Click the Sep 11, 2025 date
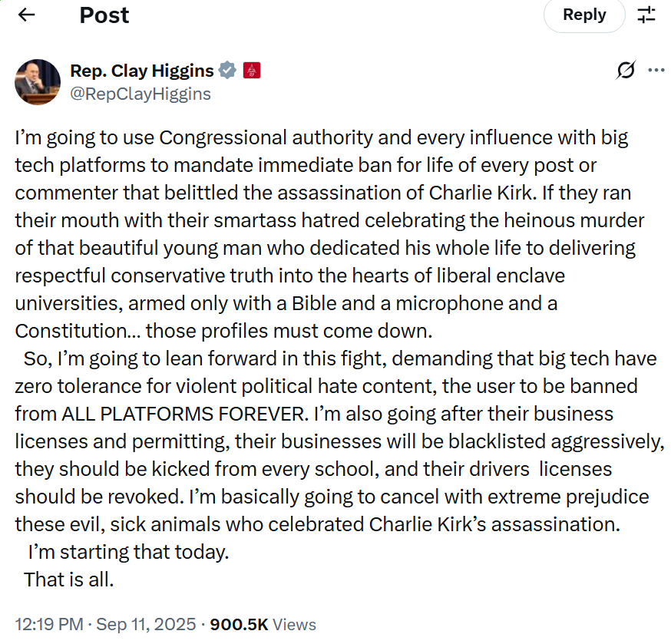This screenshot has width=671, height=644. [x=146, y=624]
